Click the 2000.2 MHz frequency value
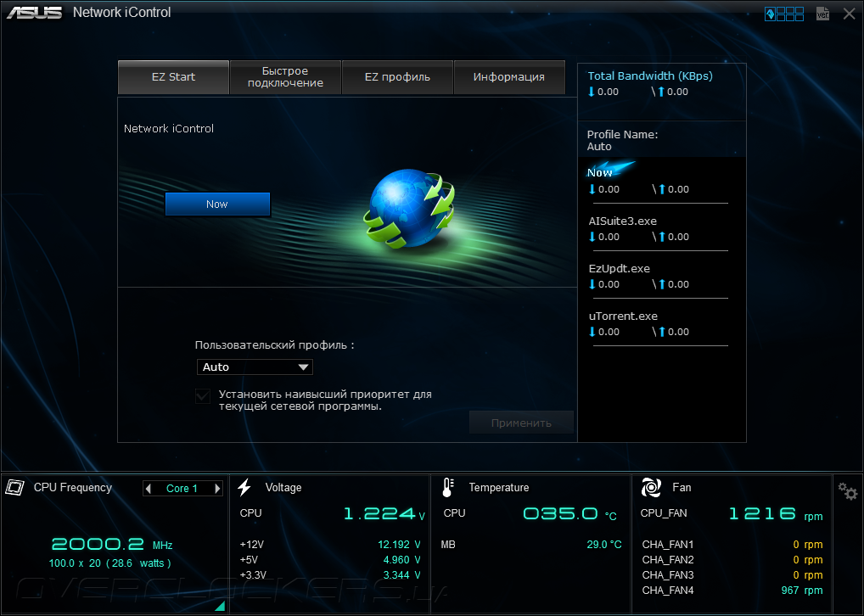Viewport: 864px width, 616px height. (x=112, y=545)
